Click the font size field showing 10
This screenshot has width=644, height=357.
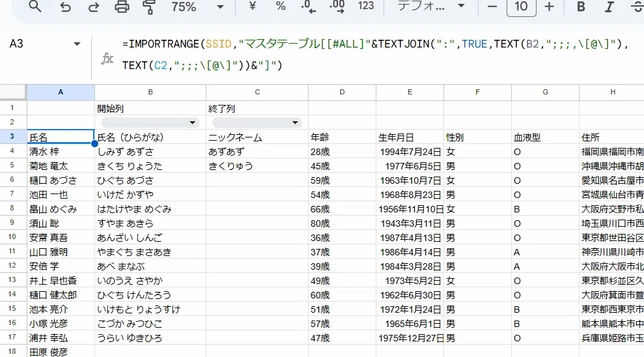pos(521,7)
